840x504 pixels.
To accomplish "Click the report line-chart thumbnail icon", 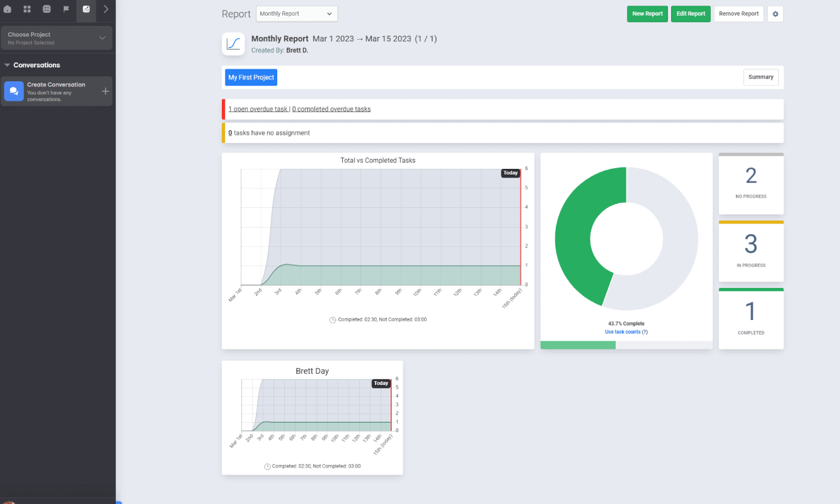I will (233, 44).
